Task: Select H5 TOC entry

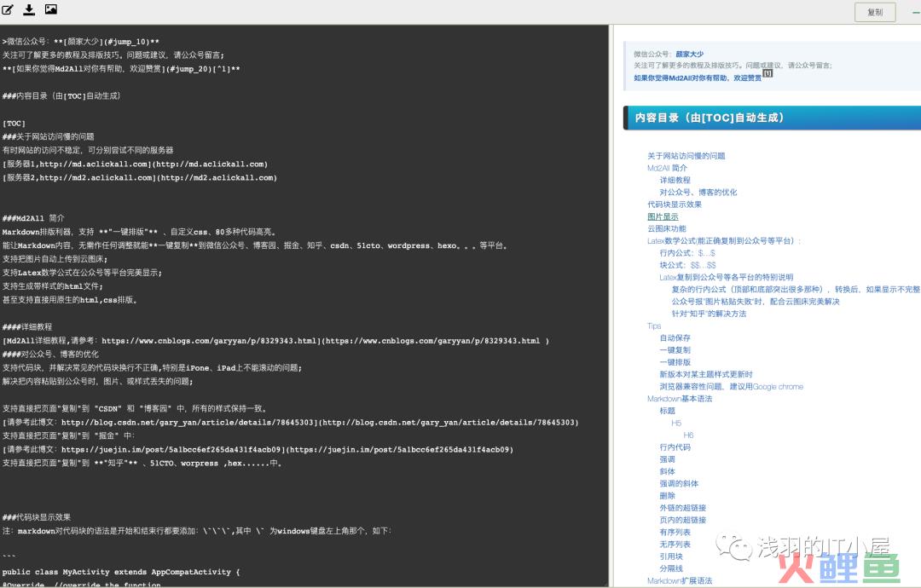Action: (676, 423)
